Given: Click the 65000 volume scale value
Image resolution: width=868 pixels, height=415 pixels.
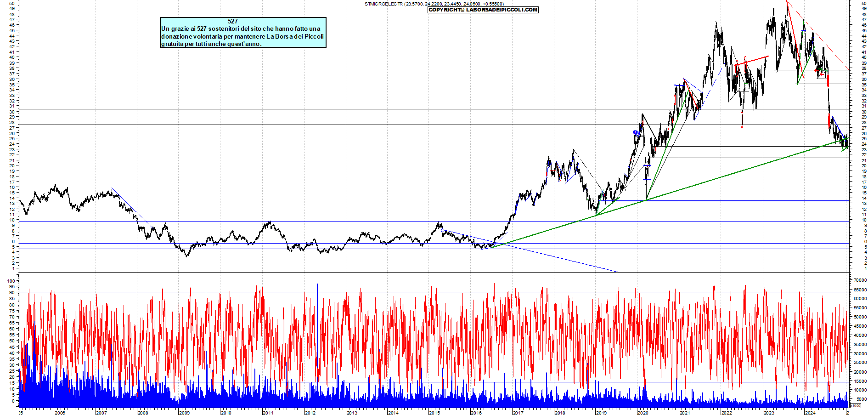Looking at the screenshot, I should 860,290.
